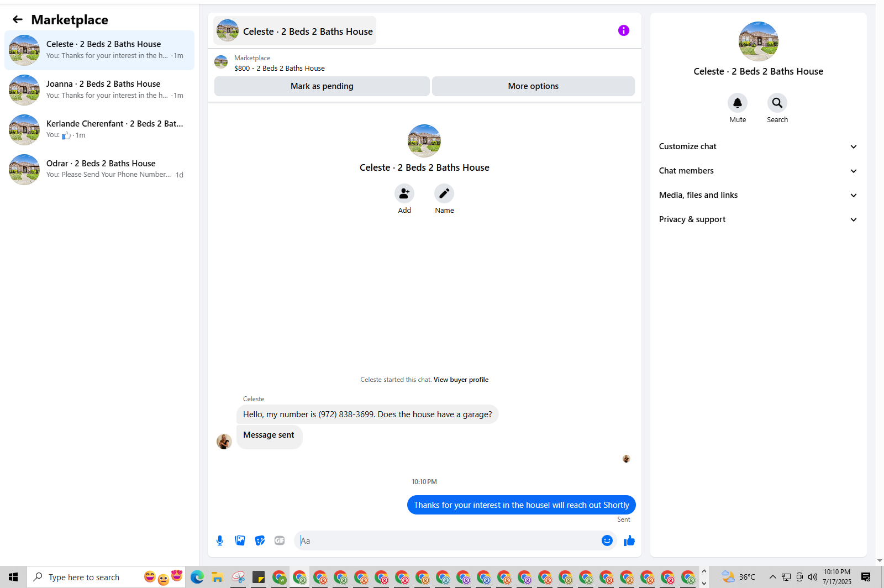Screen dimensions: 884x588
Task: Attach a photo using the image icon
Action: pos(240,540)
